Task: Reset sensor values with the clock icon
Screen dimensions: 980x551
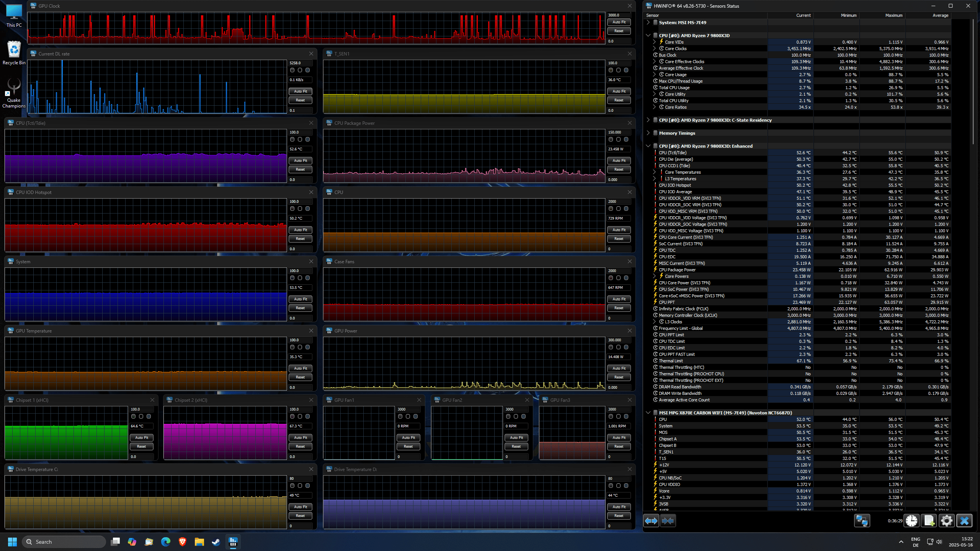Action: [911, 521]
